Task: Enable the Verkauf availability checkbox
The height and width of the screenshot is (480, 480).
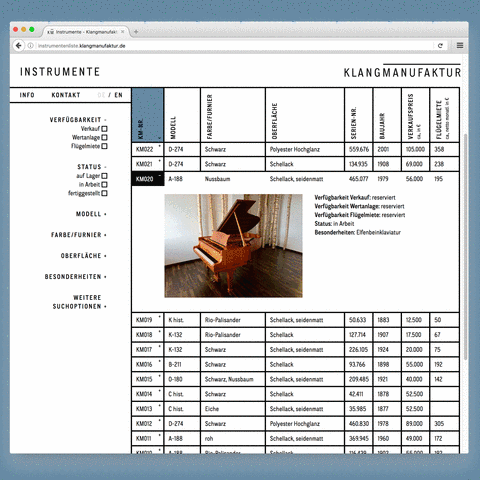Action: pos(104,129)
